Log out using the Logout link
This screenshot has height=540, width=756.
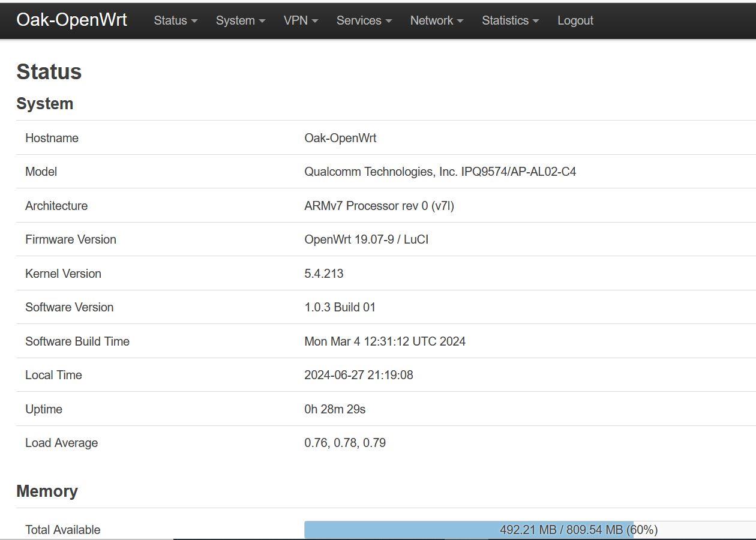tap(575, 20)
